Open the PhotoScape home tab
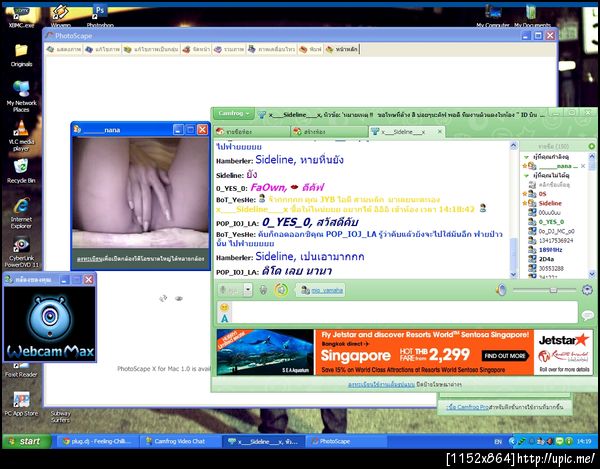This screenshot has width=600, height=469. [342, 49]
